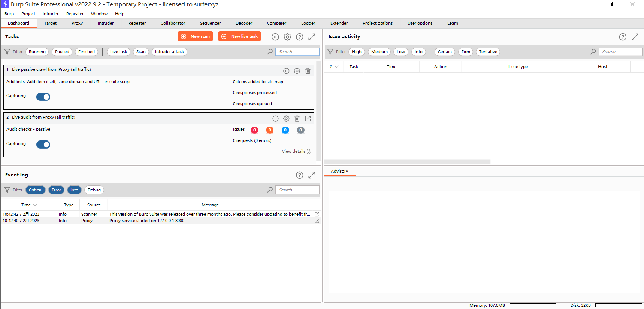Image resolution: width=644 pixels, height=309 pixels.
Task: Sort issues by the # column arrow
Action: [337, 67]
